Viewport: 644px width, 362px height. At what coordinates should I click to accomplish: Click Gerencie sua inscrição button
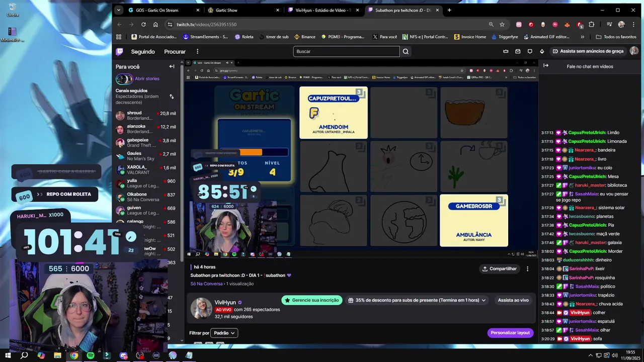click(312, 300)
